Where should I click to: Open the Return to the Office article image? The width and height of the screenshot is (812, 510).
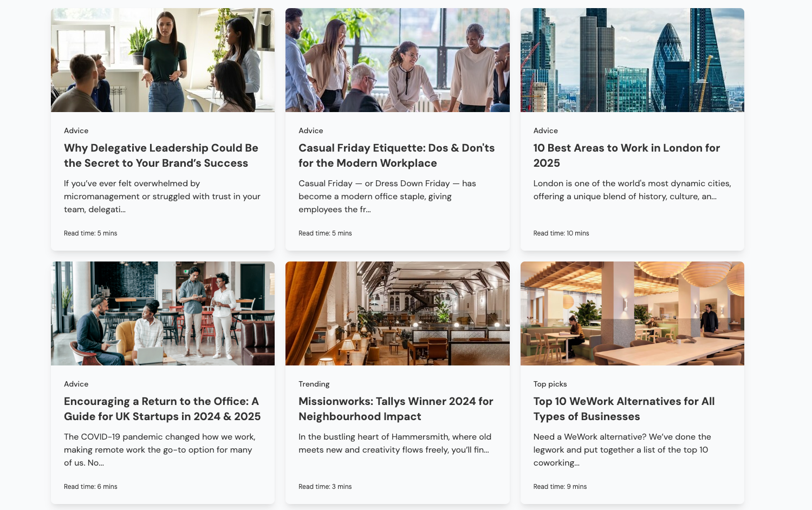[163, 313]
